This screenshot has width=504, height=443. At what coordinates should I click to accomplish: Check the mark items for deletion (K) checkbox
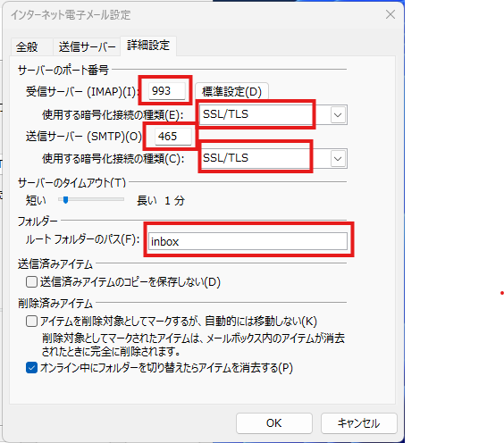coord(31,322)
